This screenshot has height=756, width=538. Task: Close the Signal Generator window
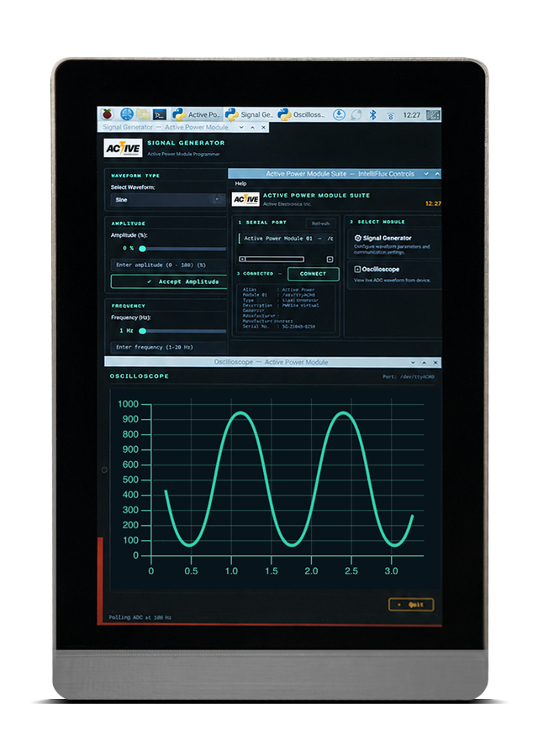tap(263, 128)
